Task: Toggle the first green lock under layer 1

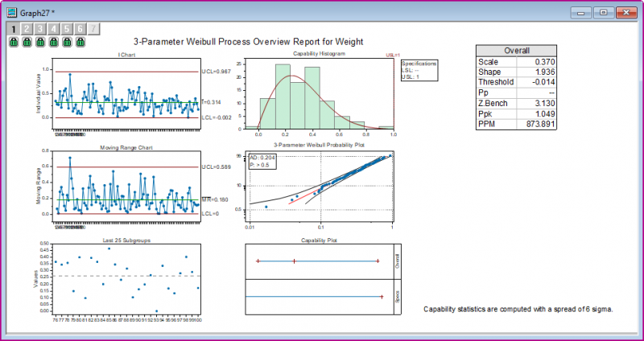Action: pyautogui.click(x=13, y=42)
